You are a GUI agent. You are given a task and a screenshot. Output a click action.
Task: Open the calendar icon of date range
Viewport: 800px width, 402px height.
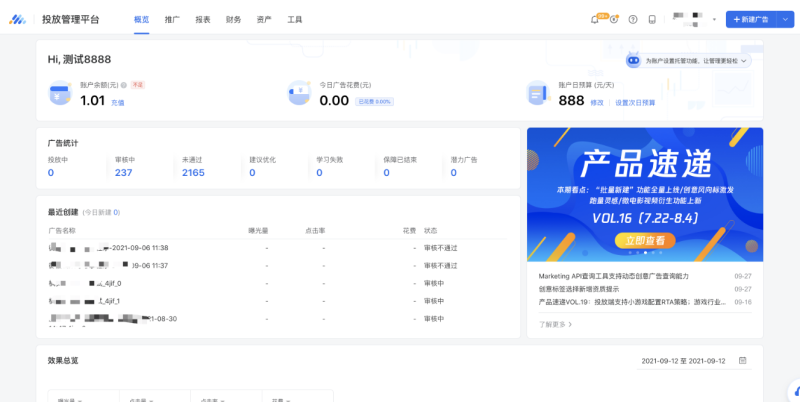[743, 361]
